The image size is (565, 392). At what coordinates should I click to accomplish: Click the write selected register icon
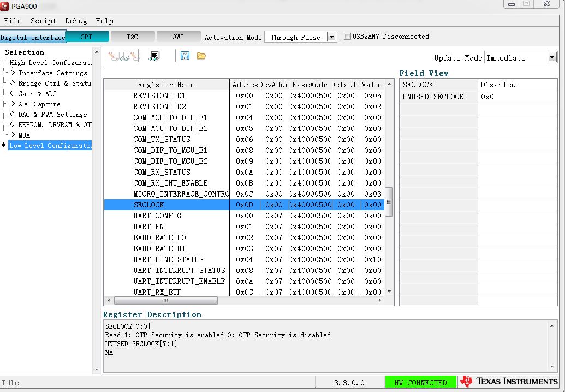pos(114,56)
